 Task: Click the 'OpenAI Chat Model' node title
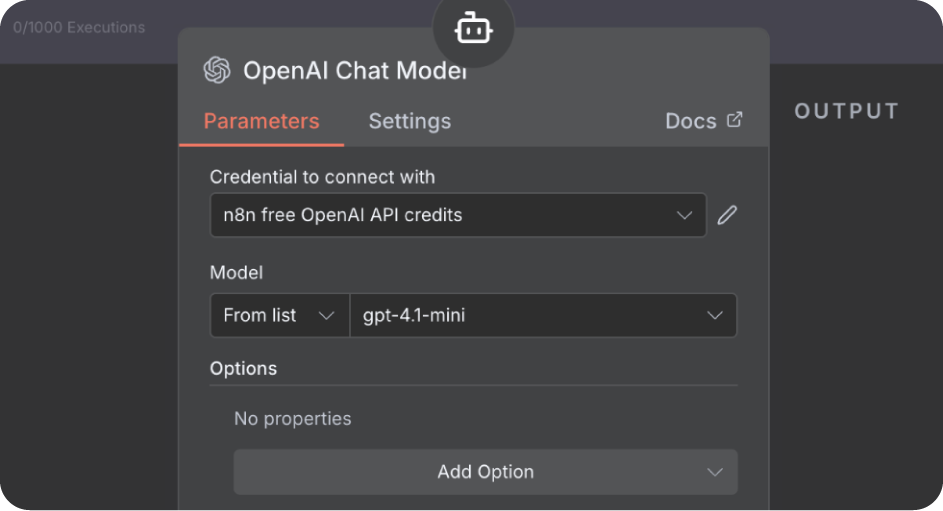pos(355,70)
